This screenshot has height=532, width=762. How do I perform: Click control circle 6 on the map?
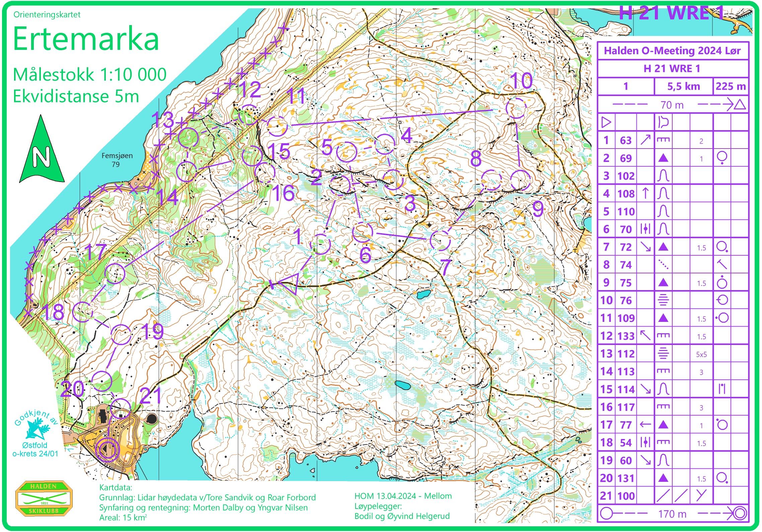tap(363, 232)
